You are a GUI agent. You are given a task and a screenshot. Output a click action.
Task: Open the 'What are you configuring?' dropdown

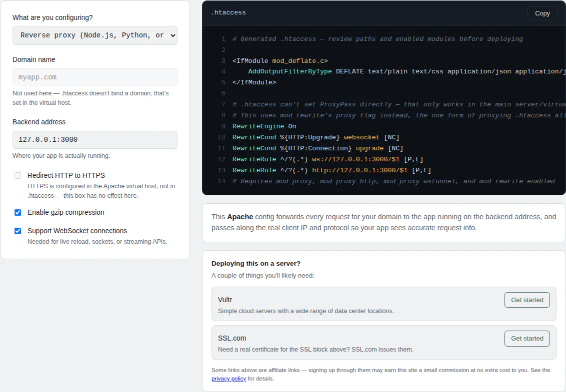click(95, 35)
